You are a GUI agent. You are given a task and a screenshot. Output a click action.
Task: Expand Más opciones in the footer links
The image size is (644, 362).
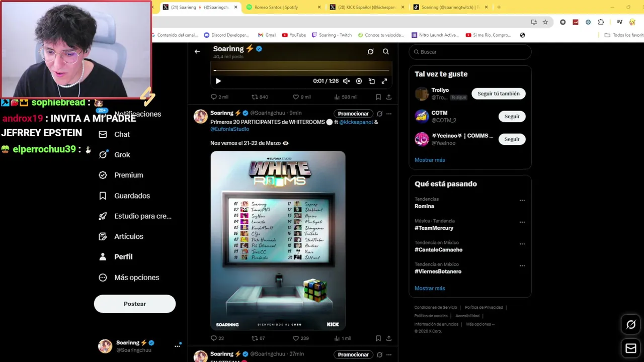(x=480, y=324)
